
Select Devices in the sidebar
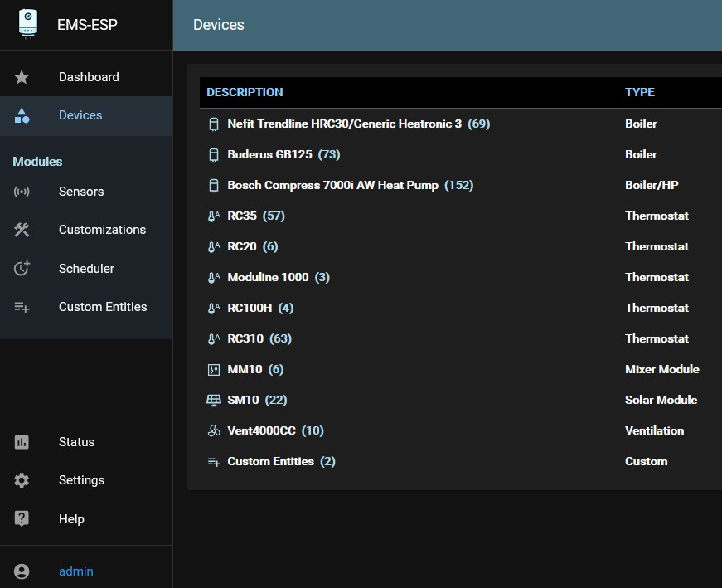point(86,115)
